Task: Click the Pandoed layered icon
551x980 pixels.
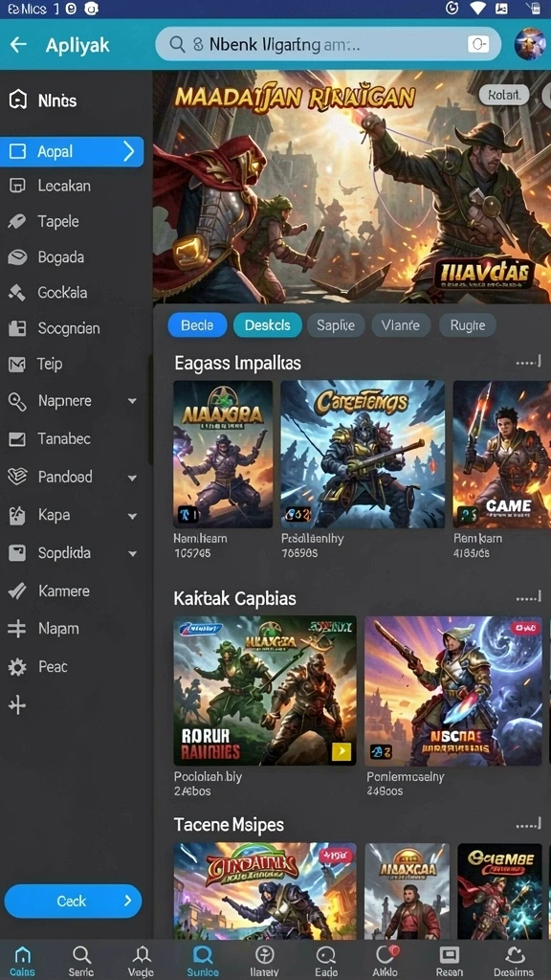Action: pyautogui.click(x=17, y=477)
